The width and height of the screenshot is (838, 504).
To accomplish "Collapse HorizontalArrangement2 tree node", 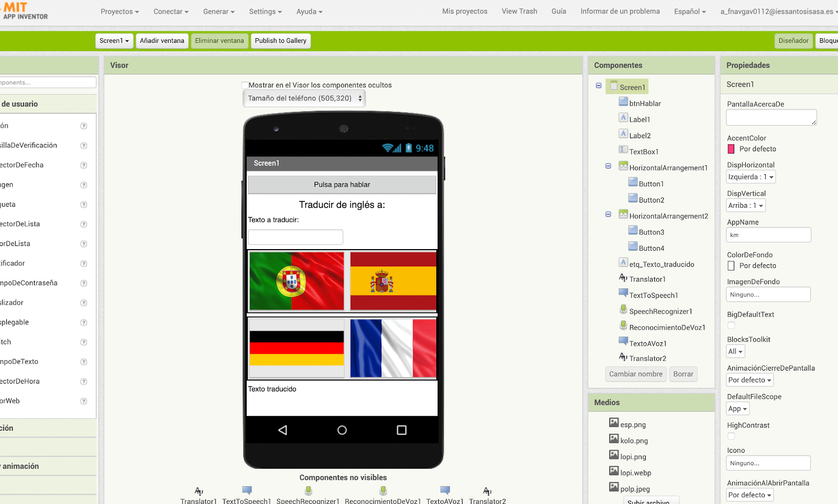I will point(608,214).
